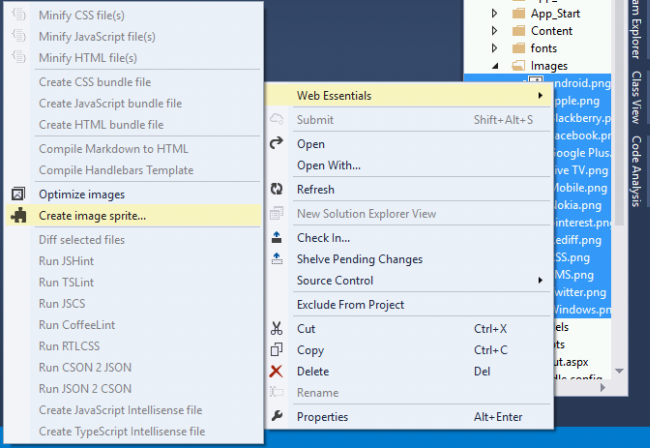This screenshot has width=650, height=448.
Task: Click the Create image sprite puzzle icon
Action: coord(17,215)
